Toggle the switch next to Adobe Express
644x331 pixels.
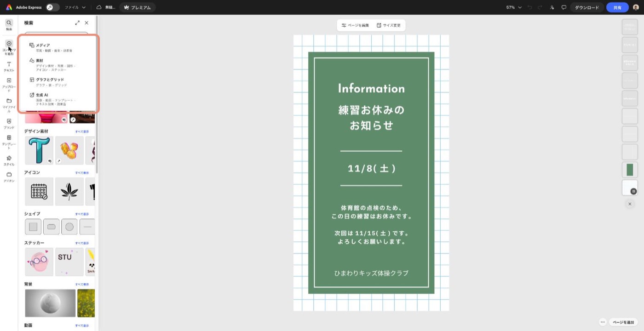pyautogui.click(x=52, y=7)
